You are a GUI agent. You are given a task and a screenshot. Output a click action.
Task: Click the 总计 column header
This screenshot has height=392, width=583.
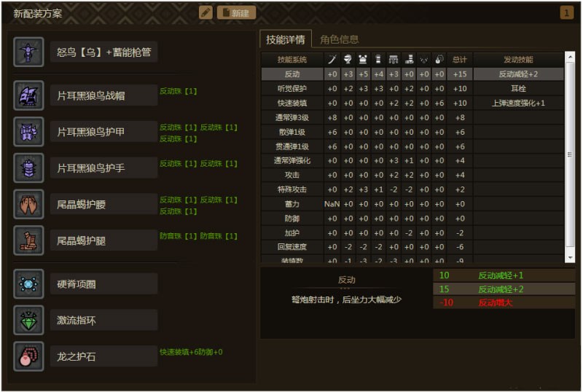[460, 60]
